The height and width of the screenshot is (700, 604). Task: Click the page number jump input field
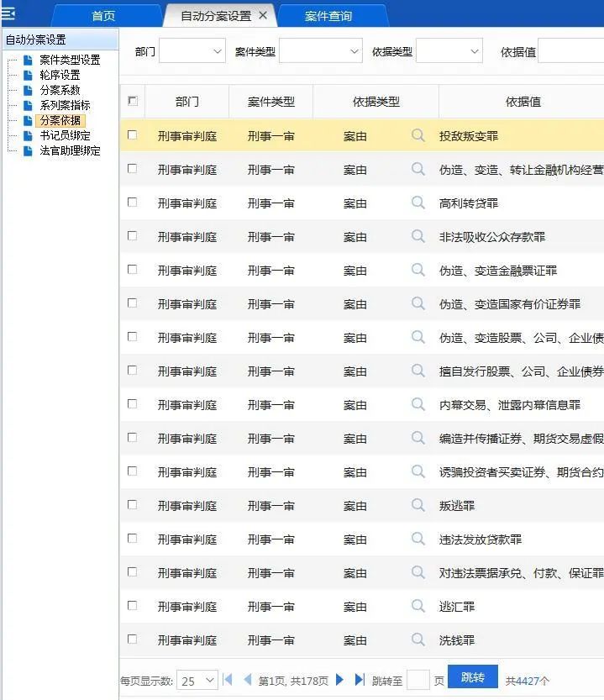pyautogui.click(x=418, y=680)
